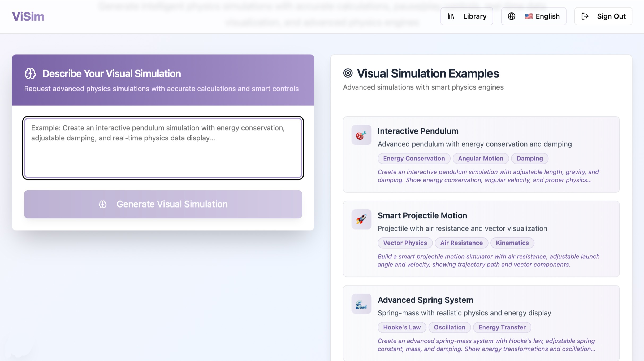Open the Library page
Screen dimensions: 644x361
click(467, 16)
